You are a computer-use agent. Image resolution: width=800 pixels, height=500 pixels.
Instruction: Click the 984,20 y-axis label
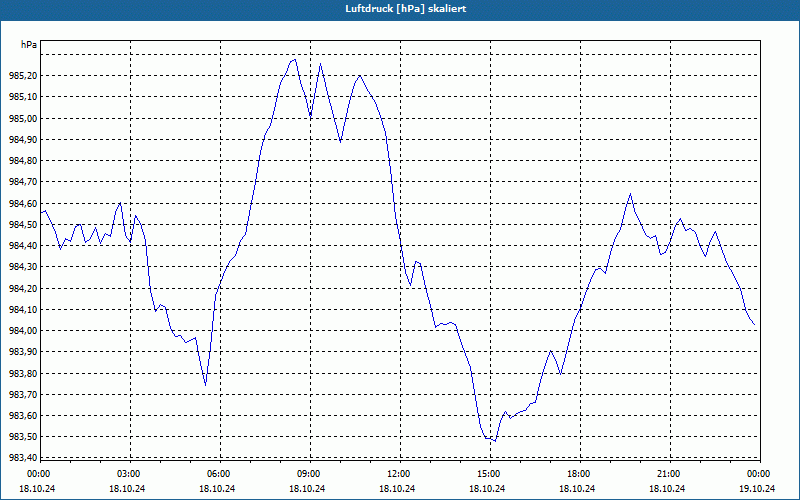(23, 288)
